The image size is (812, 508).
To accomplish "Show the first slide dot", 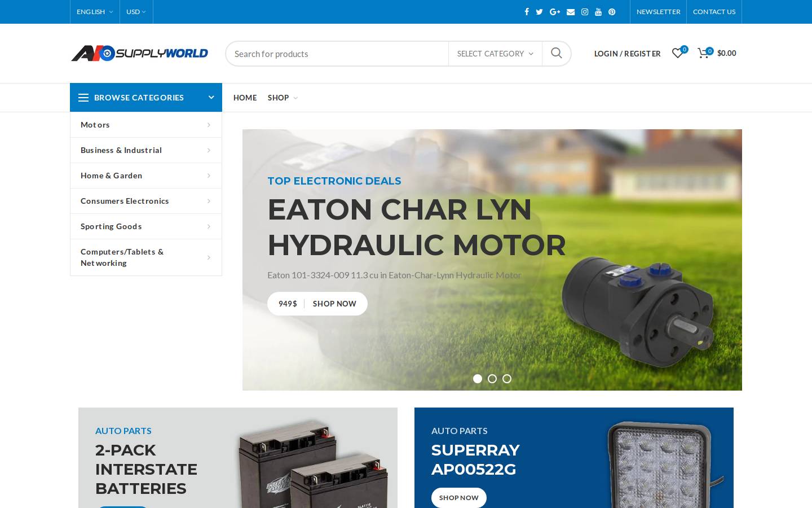I will tap(478, 379).
